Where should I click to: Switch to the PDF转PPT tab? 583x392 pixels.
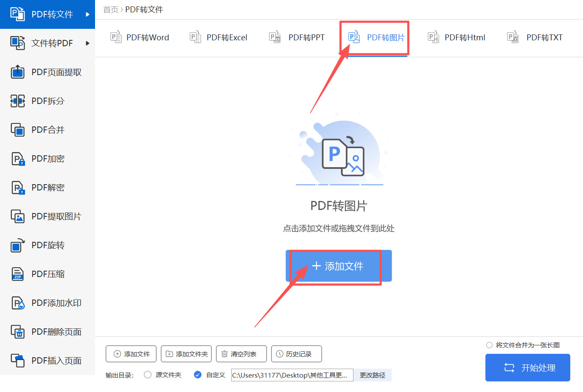(x=297, y=37)
